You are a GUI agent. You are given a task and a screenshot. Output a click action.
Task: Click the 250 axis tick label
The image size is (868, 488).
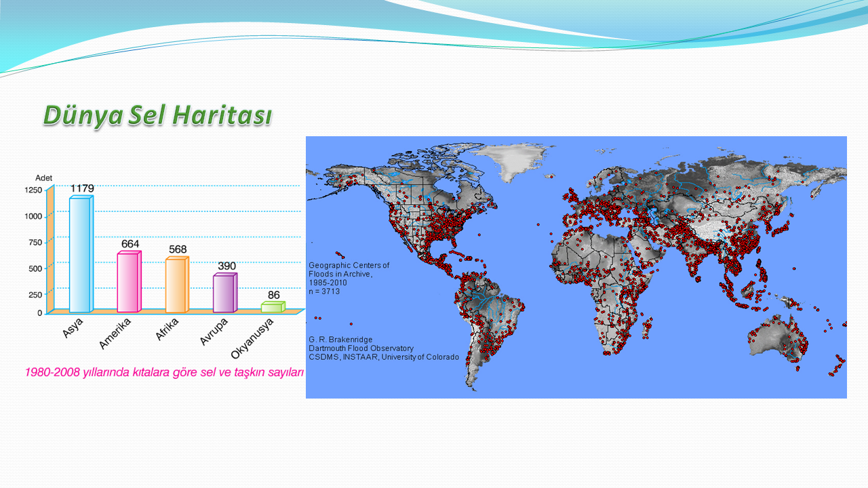[35, 294]
